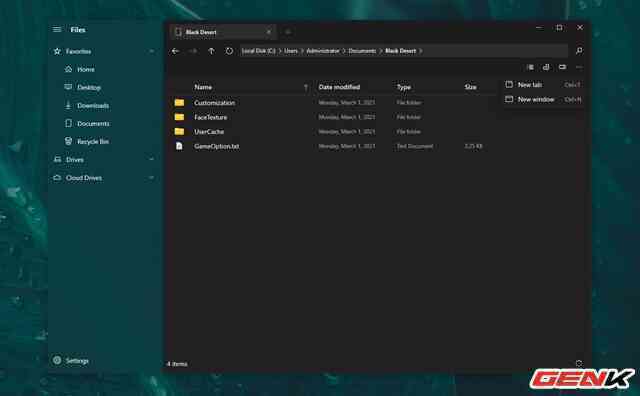This screenshot has height=396, width=640.
Task: Click the Recycle Bin icon
Action: 68,141
